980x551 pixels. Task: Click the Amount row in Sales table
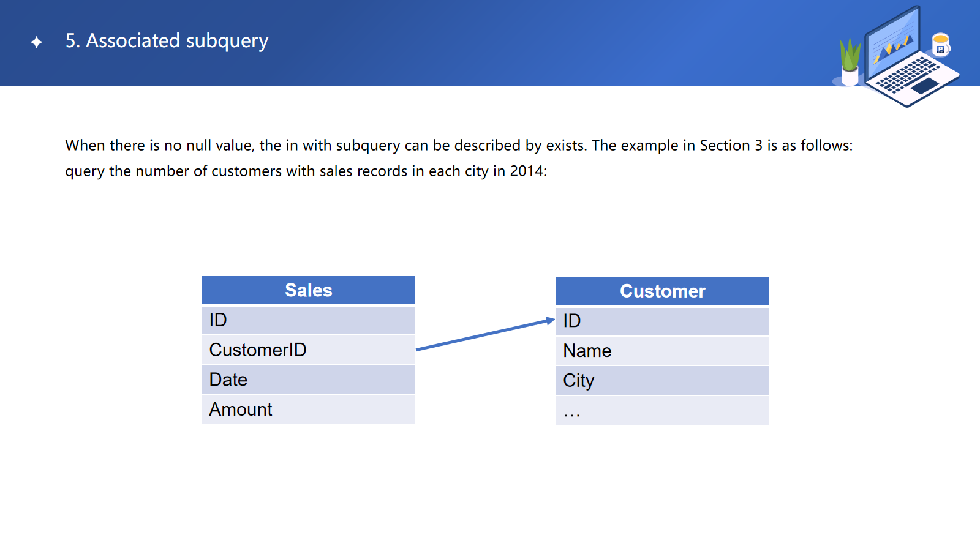coord(309,410)
